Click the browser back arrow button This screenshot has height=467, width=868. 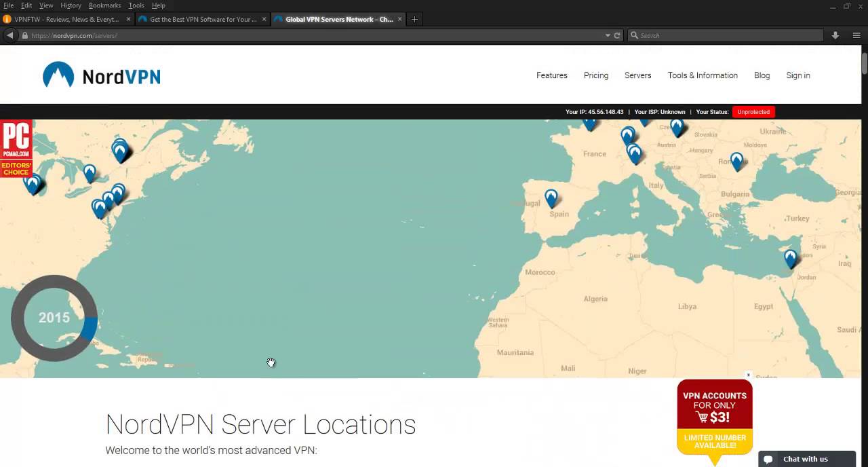[9, 35]
